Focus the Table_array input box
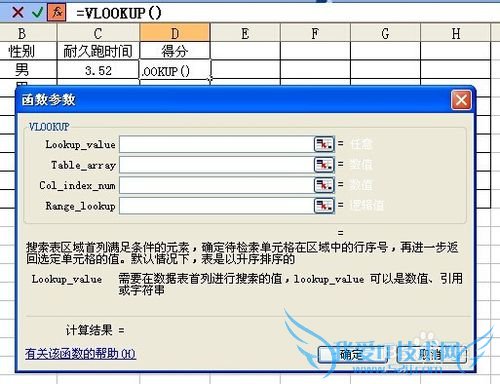 217,165
